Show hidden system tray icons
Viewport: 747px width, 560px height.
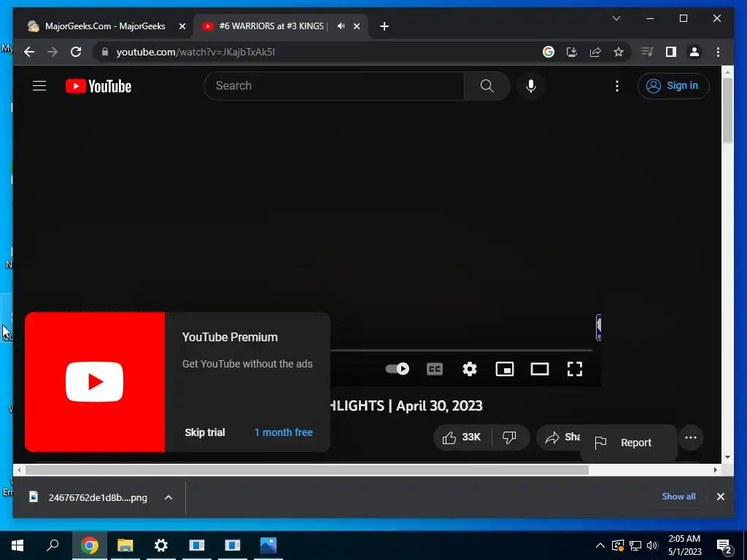(x=600, y=545)
